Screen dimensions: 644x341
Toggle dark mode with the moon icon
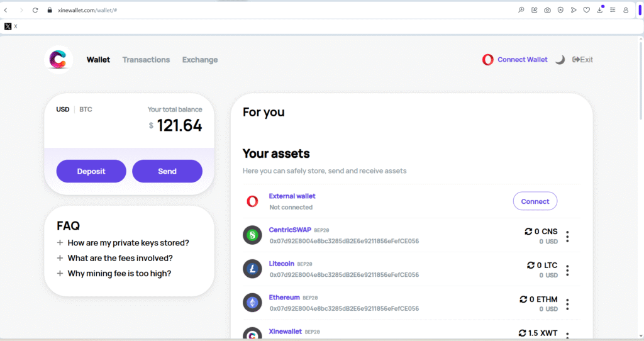560,60
